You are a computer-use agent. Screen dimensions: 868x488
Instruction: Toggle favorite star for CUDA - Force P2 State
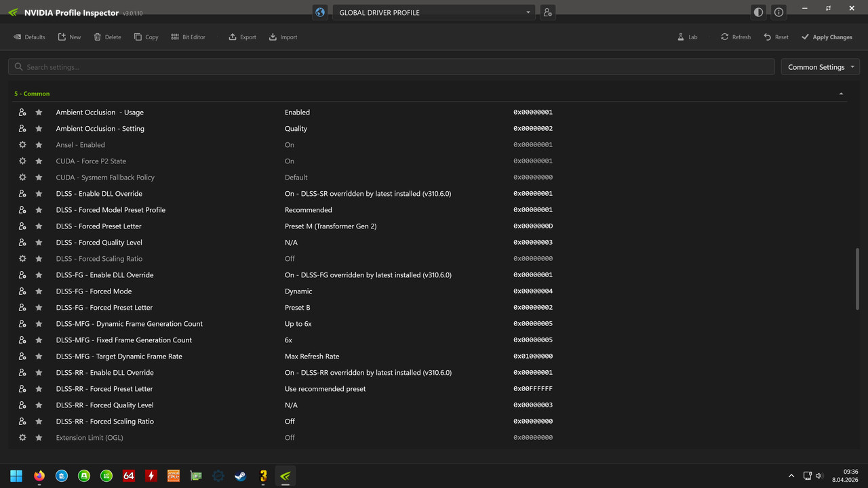[39, 161]
